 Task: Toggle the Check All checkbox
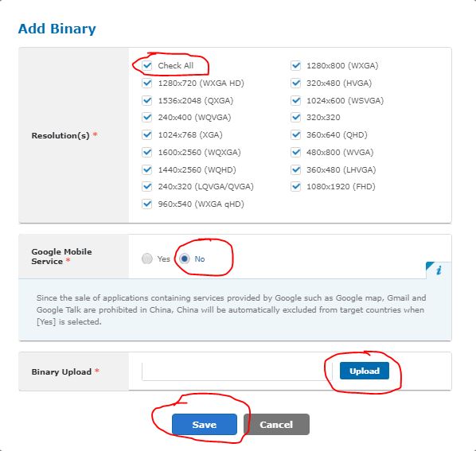click(x=147, y=65)
